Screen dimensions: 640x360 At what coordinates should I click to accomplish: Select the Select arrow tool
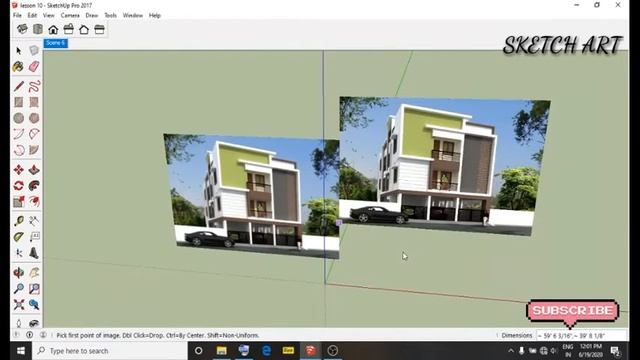(x=18, y=51)
